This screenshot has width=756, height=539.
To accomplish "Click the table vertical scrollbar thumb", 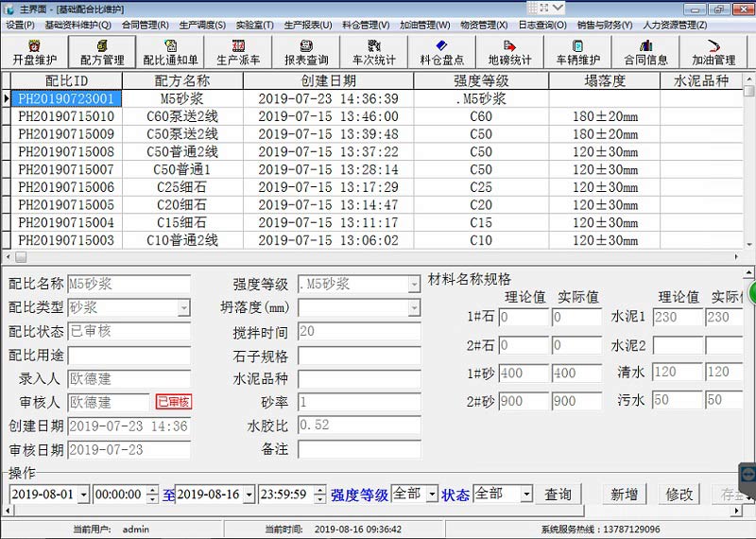I will [x=748, y=91].
